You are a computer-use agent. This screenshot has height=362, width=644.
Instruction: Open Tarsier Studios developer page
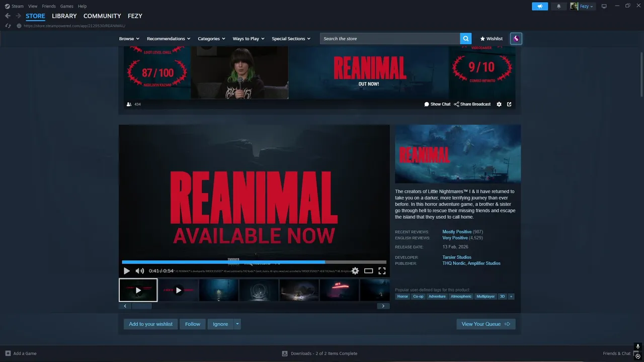(457, 257)
